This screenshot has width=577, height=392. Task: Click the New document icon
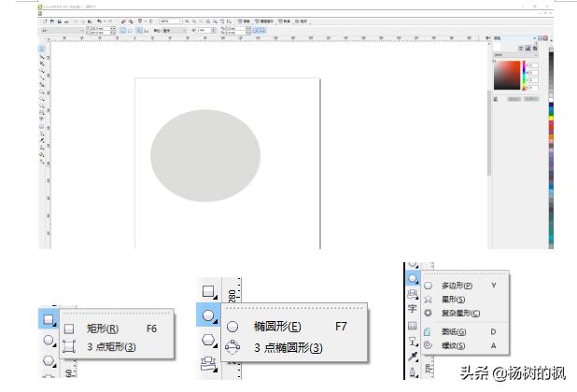[45, 21]
